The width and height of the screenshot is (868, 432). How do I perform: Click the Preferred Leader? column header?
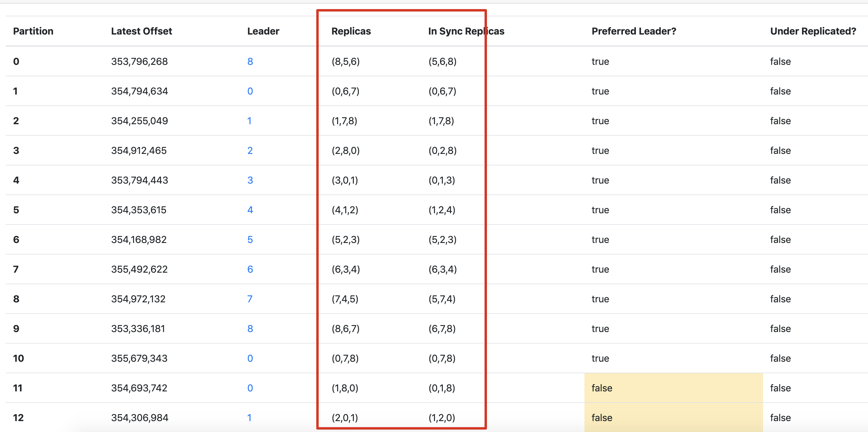(x=634, y=31)
